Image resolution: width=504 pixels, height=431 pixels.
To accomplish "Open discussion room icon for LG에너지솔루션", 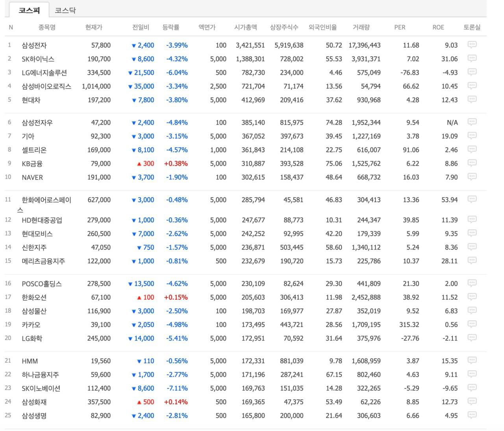I will click(472, 72).
